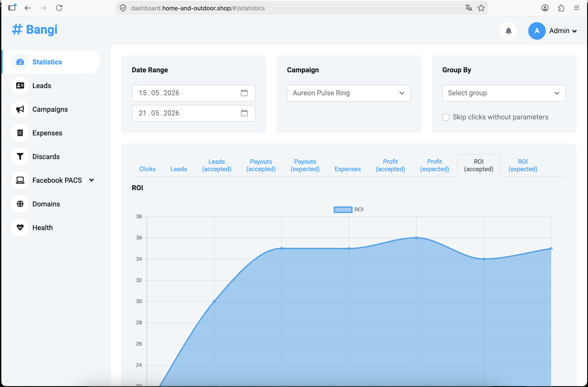Viewport: 588px width, 387px height.
Task: Open the browser extensions icon
Action: pos(561,8)
